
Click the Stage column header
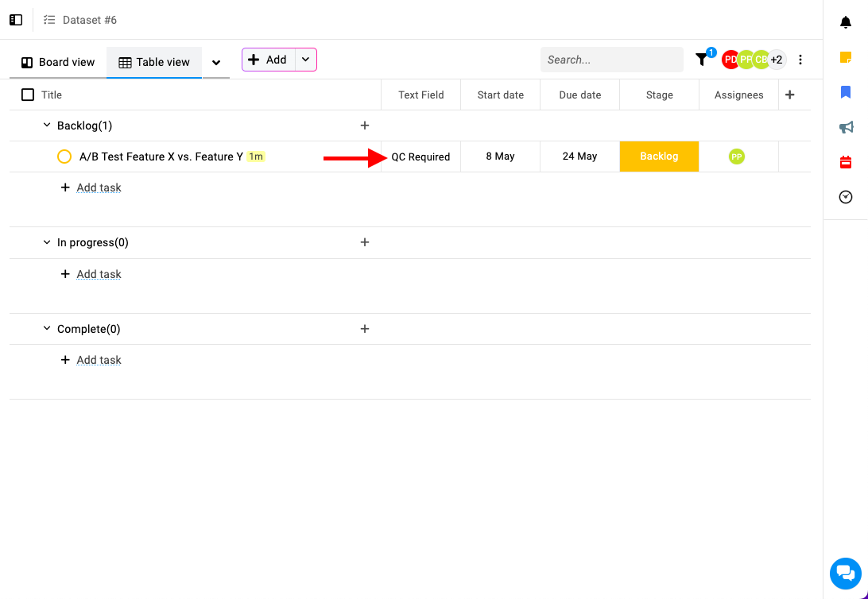pos(659,95)
